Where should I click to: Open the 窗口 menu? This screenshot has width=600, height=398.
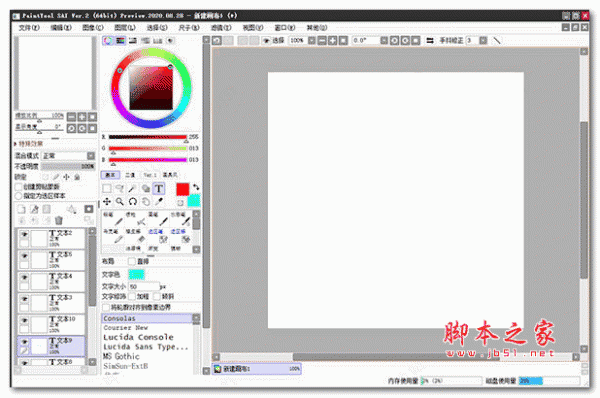tap(285, 28)
